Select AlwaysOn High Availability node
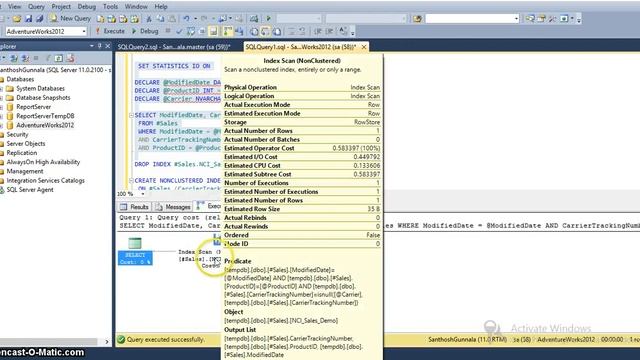The height and width of the screenshot is (360, 640). click(x=43, y=162)
